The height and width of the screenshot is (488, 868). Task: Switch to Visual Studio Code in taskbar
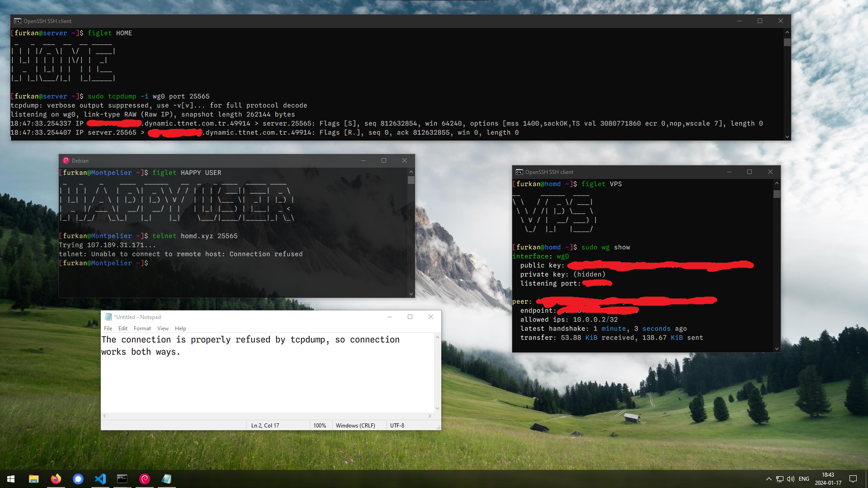[x=100, y=479]
